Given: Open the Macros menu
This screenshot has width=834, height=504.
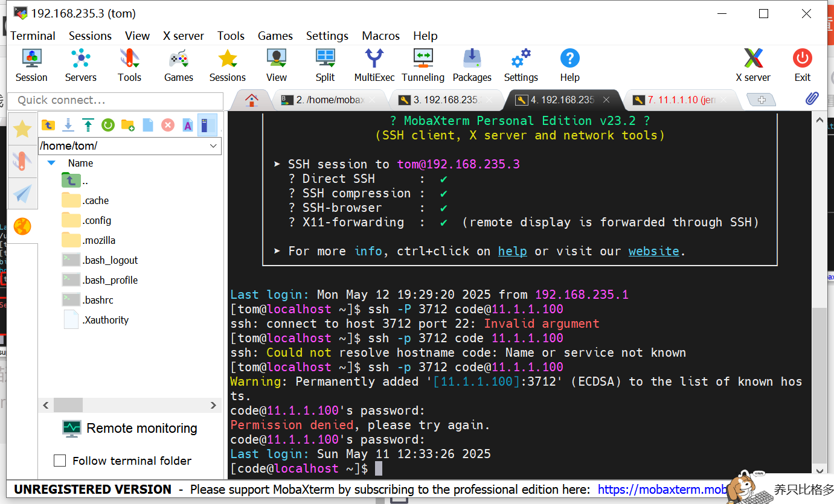Looking at the screenshot, I should tap(380, 36).
